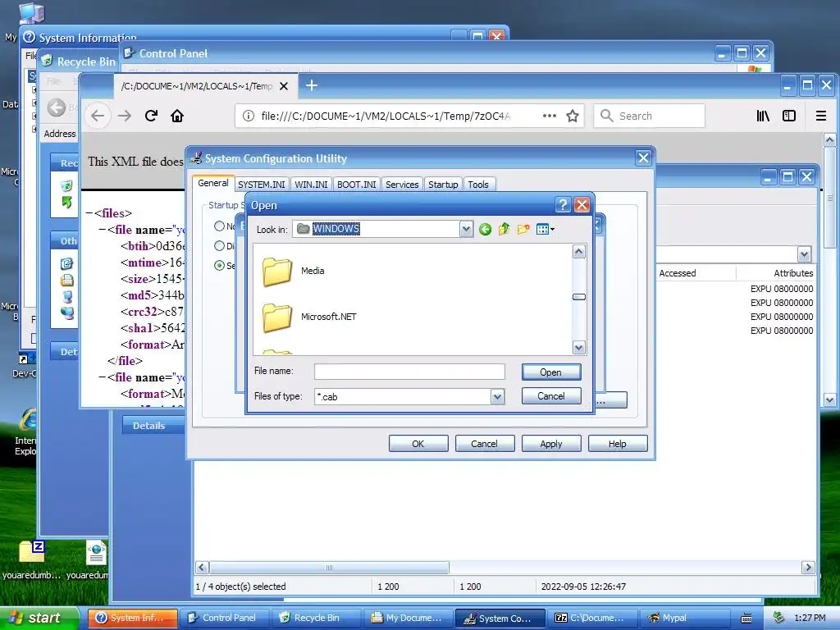Select the Microsoft.NET folder
Screen dimensions: 840x630
pos(309,317)
